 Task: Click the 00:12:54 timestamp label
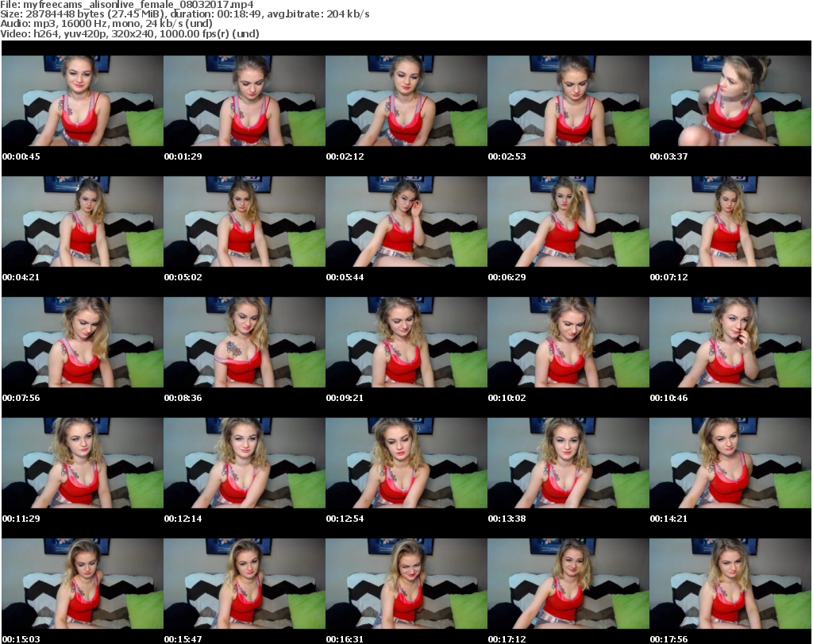345,519
